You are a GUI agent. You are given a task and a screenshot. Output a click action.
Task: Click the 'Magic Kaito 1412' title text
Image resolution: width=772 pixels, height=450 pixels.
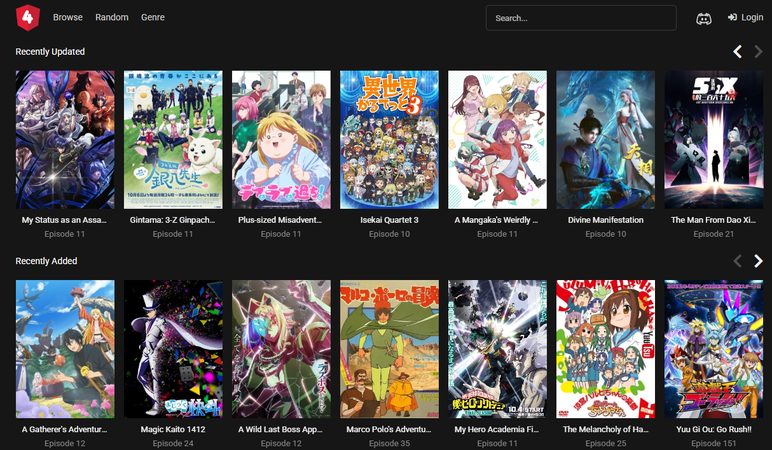click(173, 429)
